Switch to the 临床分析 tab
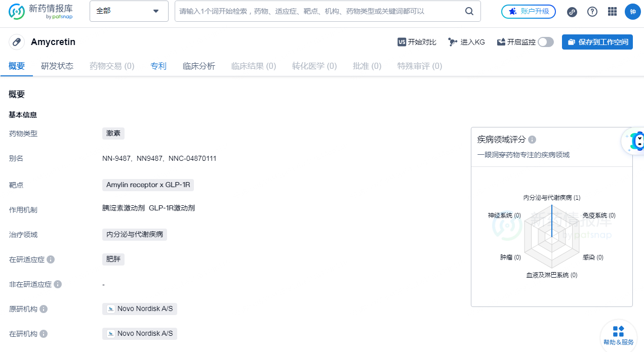Screen dimensions: 644x352 coord(198,66)
